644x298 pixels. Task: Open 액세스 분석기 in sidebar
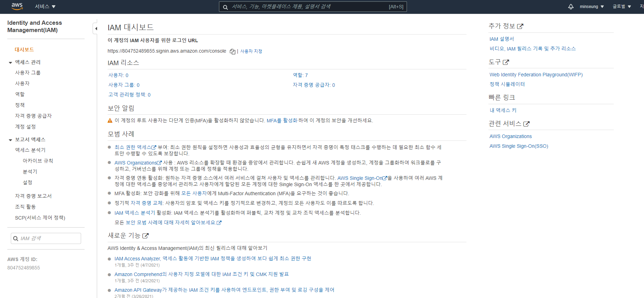30,150
